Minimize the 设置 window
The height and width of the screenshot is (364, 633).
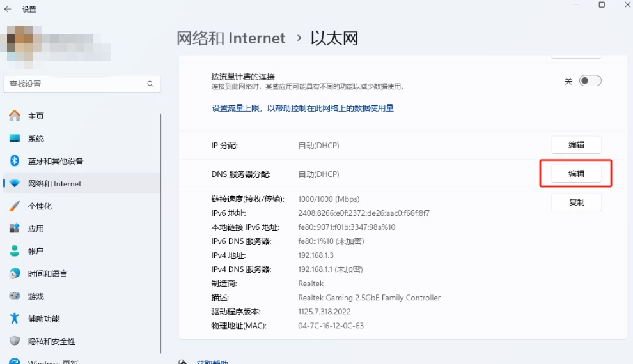[x=575, y=4]
